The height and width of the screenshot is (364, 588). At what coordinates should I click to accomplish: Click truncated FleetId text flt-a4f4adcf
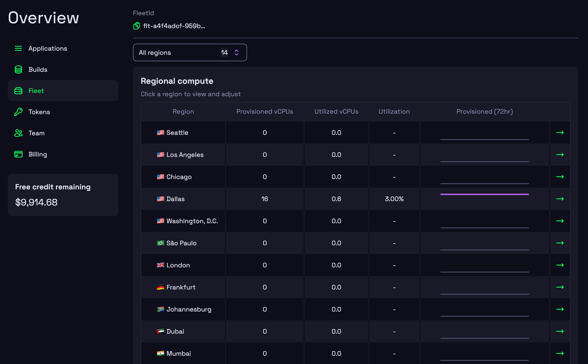[x=174, y=26]
